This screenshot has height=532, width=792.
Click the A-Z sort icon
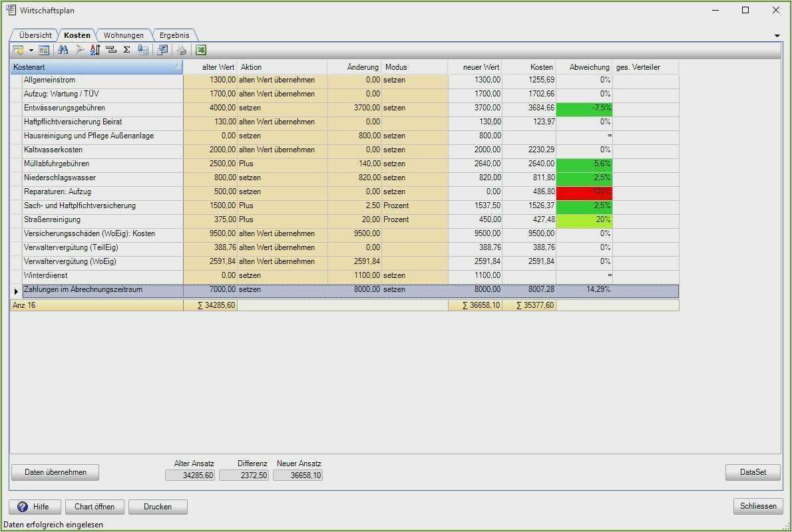click(95, 50)
